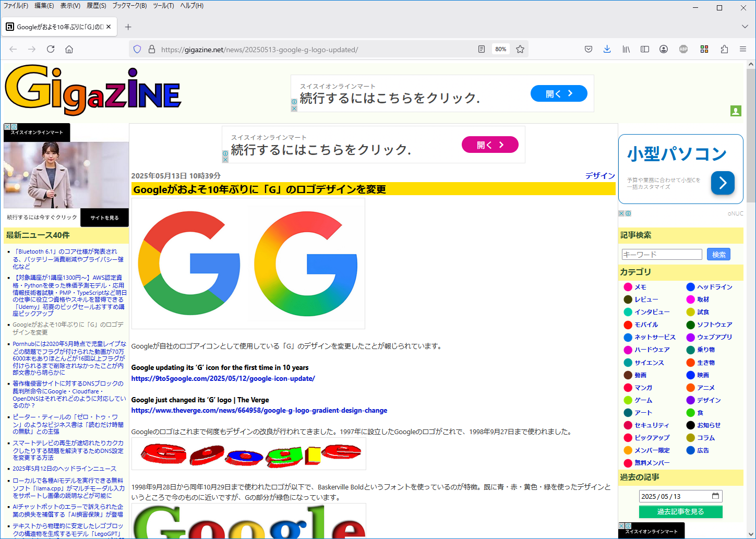This screenshot has height=539, width=756.
Task: Click the キーワード search field
Action: click(662, 254)
